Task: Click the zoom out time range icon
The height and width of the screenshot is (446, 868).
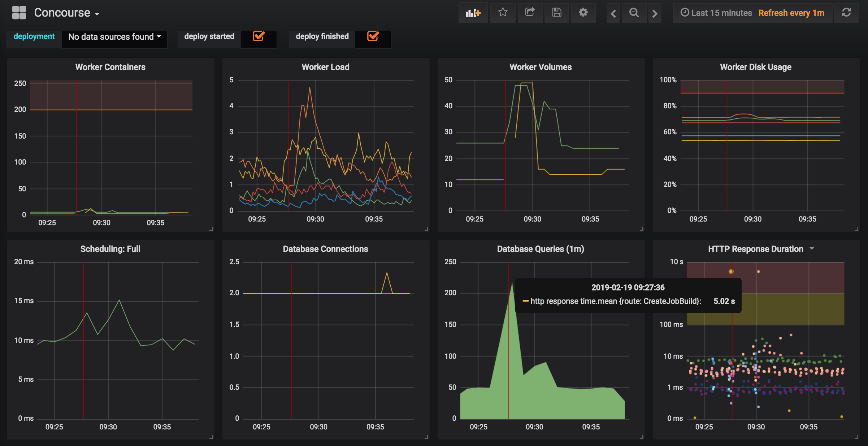Action: click(x=634, y=13)
